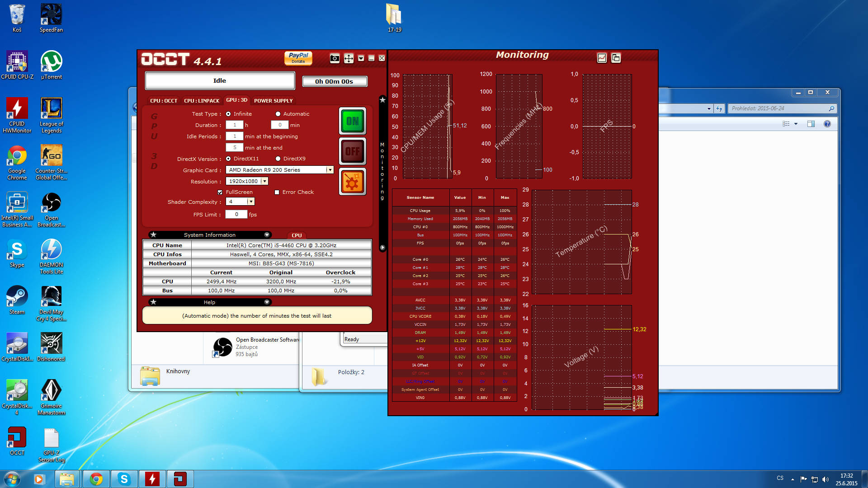
Task: Open GPU-Z Sensor Log file icon
Action: coord(51,445)
